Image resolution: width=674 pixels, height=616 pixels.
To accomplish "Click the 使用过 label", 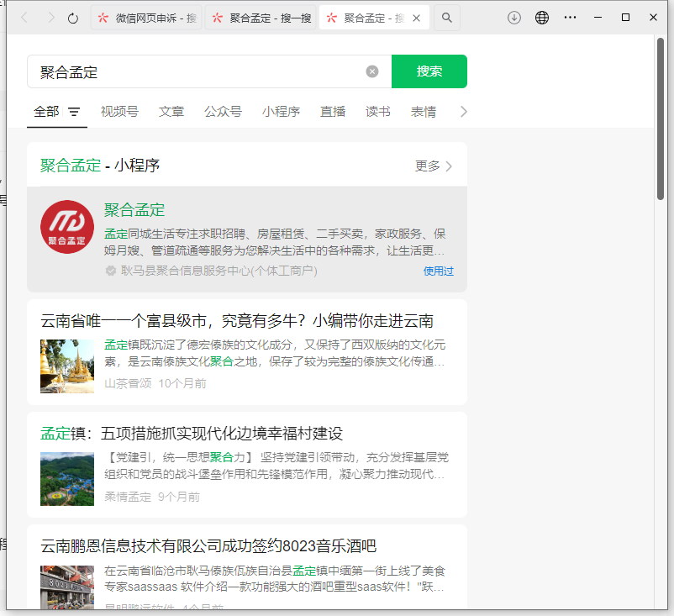I will (439, 271).
